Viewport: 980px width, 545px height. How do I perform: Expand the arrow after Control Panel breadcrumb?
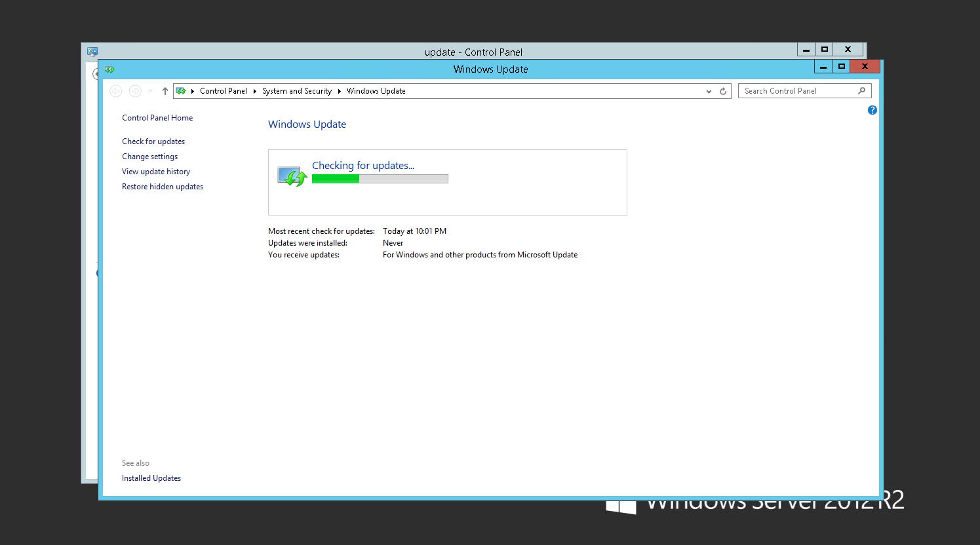click(x=254, y=91)
